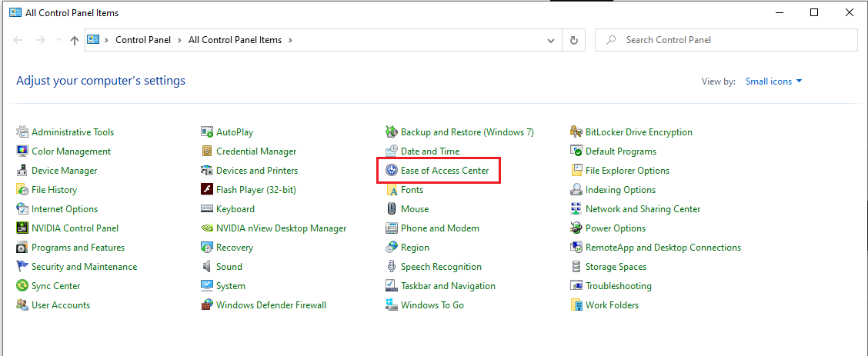Open the Phone and Modem link

[x=440, y=228]
